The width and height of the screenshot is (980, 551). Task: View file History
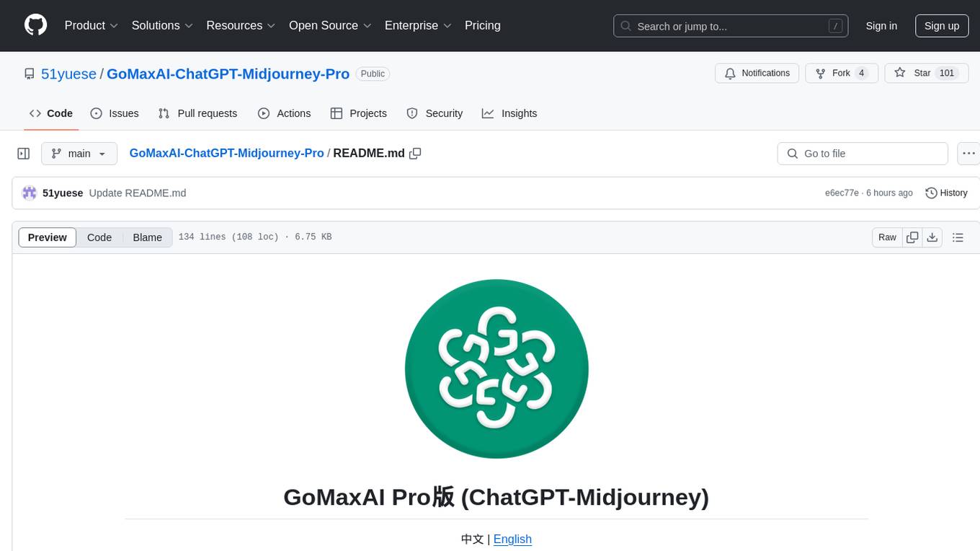[x=946, y=193]
